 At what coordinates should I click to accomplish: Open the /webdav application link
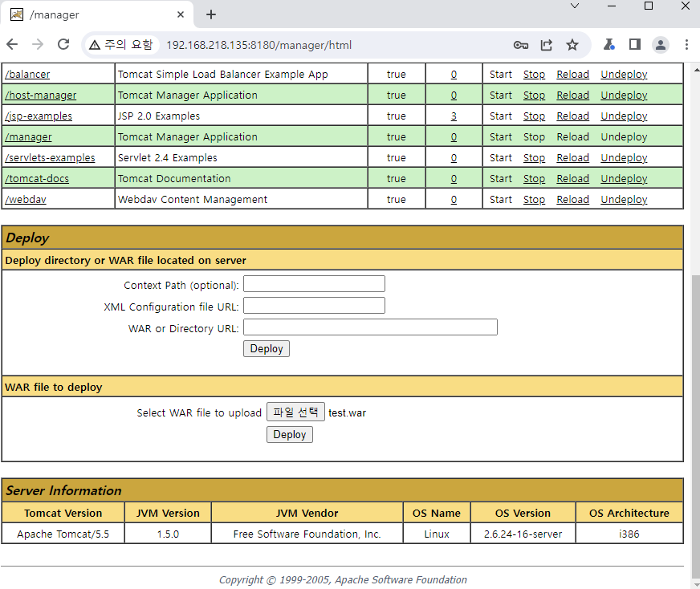(x=26, y=200)
